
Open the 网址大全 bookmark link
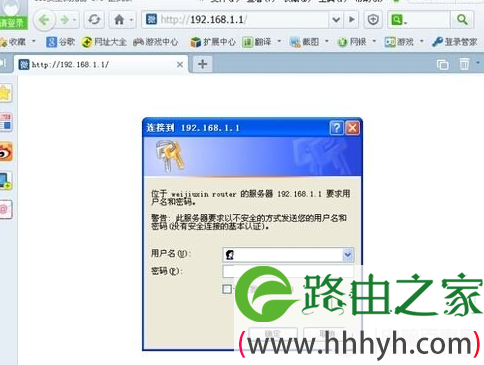pyautogui.click(x=104, y=42)
